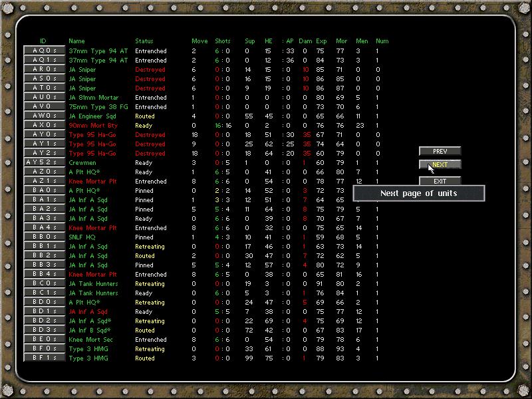Select unit ID button AV0
The height and width of the screenshot is (399, 532).
pyautogui.click(x=45, y=106)
